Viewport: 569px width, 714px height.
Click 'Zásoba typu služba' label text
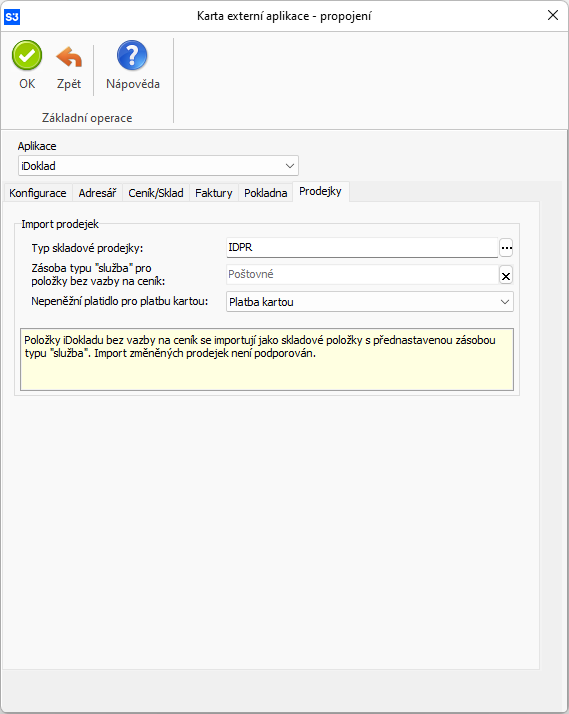[x=98, y=275]
